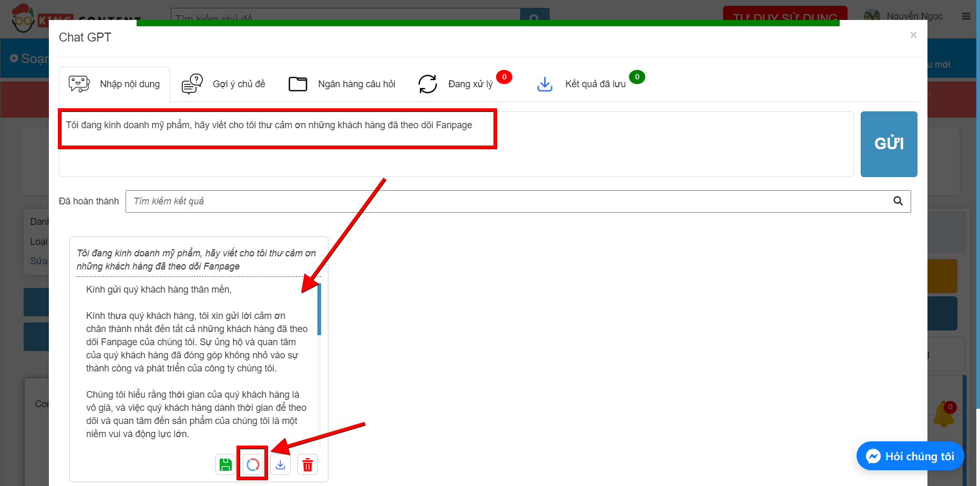Click the result card scrollbar
980x486 pixels.
click(319, 310)
